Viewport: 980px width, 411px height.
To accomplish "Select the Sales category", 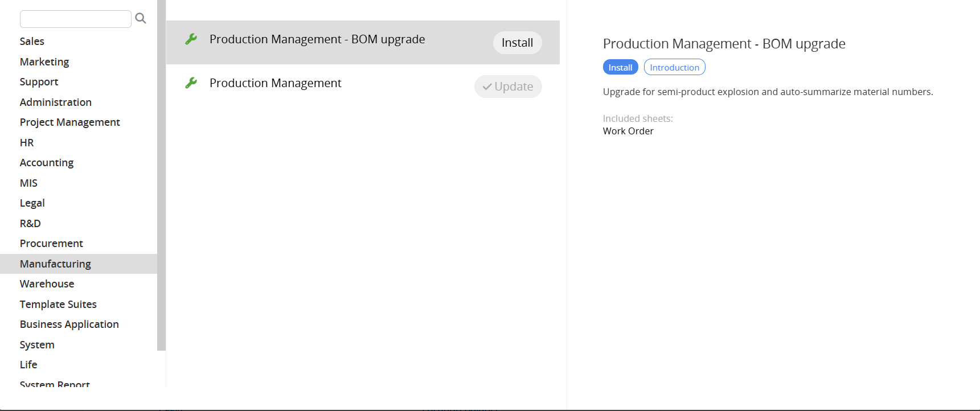I will tap(32, 42).
